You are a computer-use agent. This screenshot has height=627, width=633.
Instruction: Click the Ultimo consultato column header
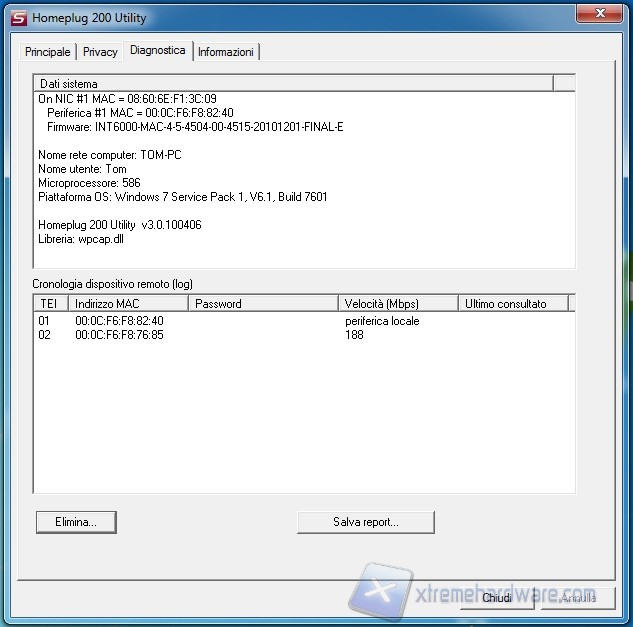click(512, 303)
